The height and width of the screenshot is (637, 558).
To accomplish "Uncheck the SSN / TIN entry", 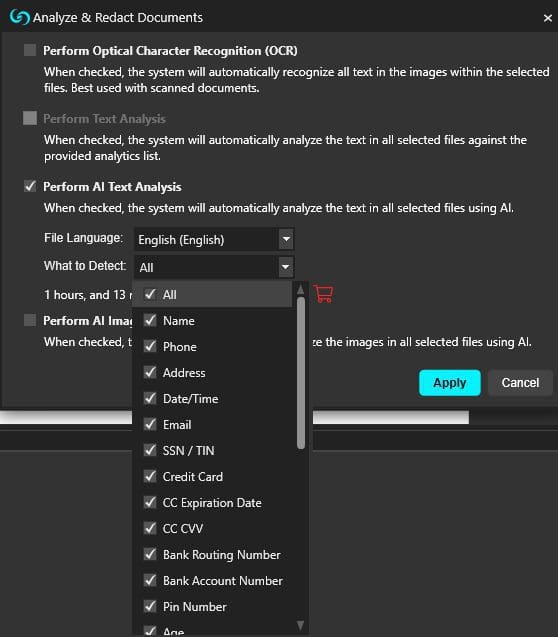I will click(x=150, y=450).
